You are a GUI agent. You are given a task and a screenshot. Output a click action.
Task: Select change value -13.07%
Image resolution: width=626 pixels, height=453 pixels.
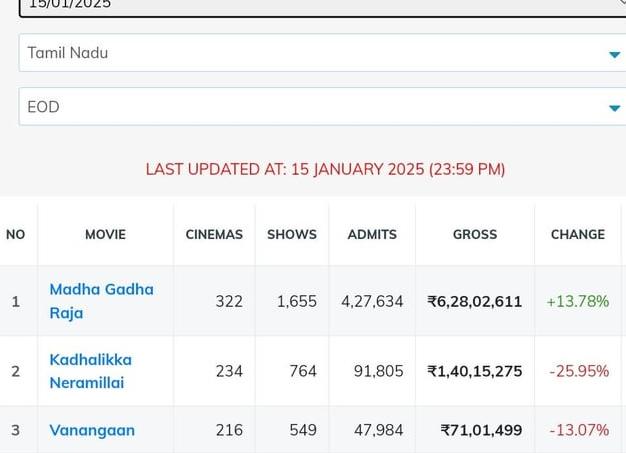point(579,430)
